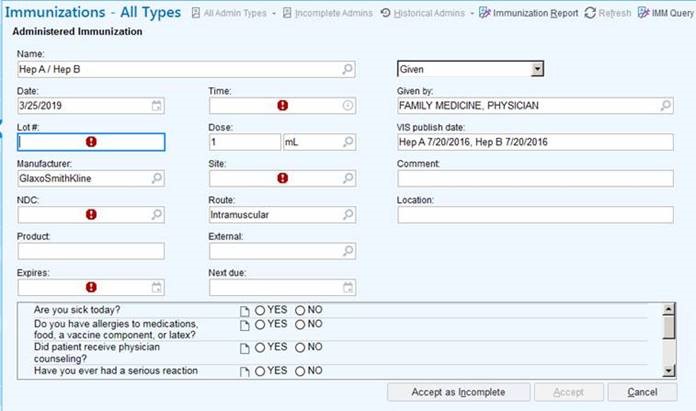Click the search icon in External field
Screen dimensions: 696x411
[348, 251]
